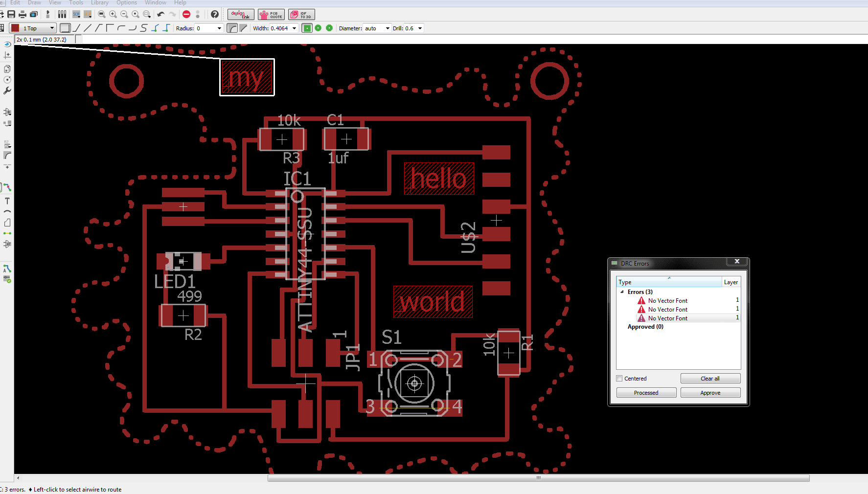The width and height of the screenshot is (868, 494).
Task: Click the Print icon
Action: pos(23,14)
